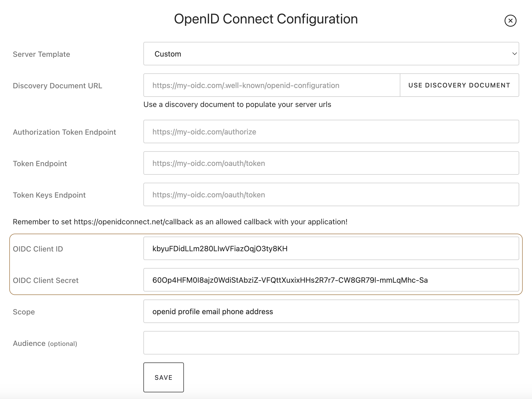The height and width of the screenshot is (399, 532).
Task: Click the Token Keys Endpoint input field
Action: pyautogui.click(x=331, y=195)
